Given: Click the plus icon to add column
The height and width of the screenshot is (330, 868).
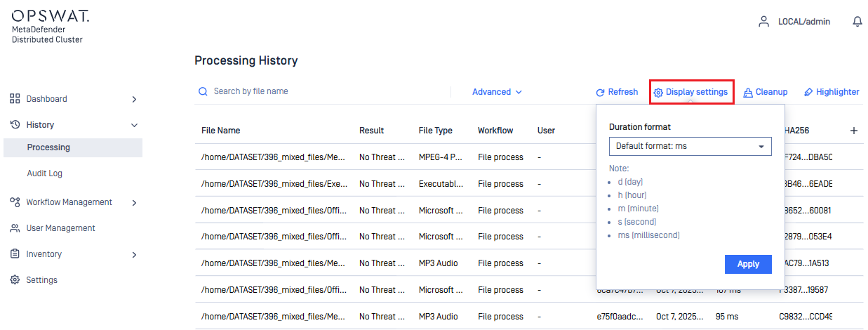Looking at the screenshot, I should click(x=853, y=131).
